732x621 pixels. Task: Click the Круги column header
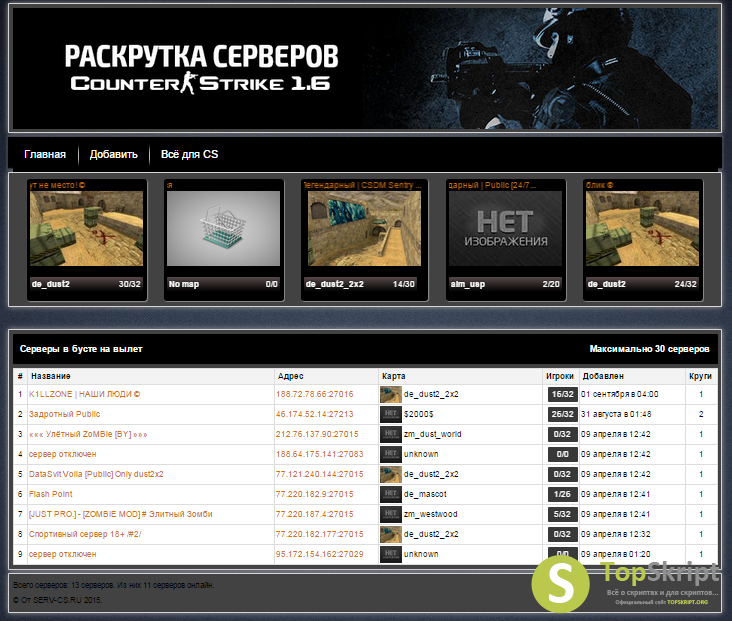pos(700,376)
